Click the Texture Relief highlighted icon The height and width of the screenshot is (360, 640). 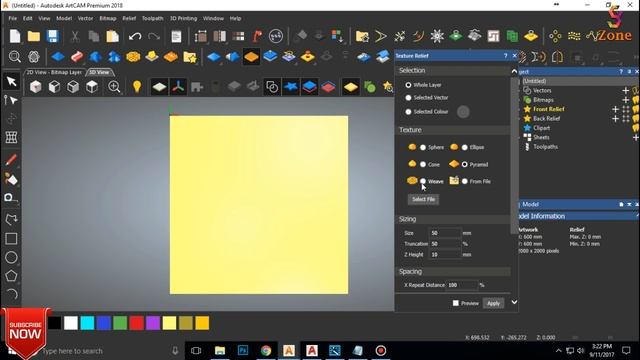coord(251,57)
